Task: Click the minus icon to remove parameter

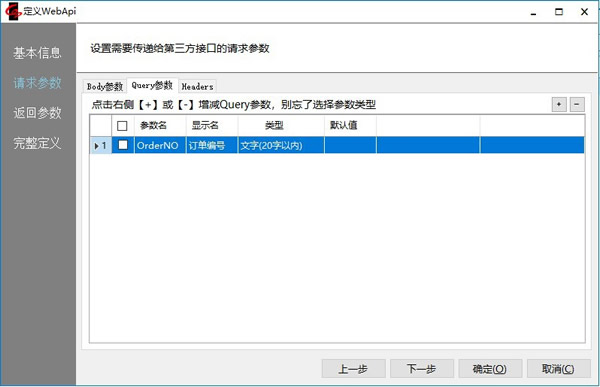Action: coord(577,104)
